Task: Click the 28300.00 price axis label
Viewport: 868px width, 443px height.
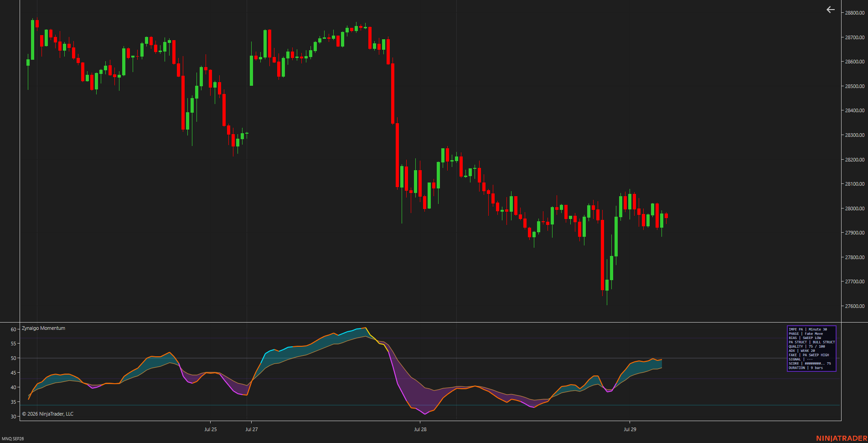Action: (855, 135)
